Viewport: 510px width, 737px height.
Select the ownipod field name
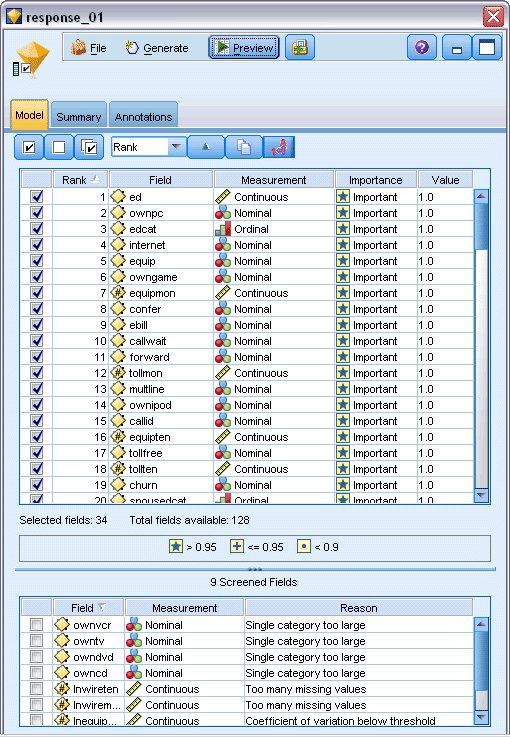[150, 405]
